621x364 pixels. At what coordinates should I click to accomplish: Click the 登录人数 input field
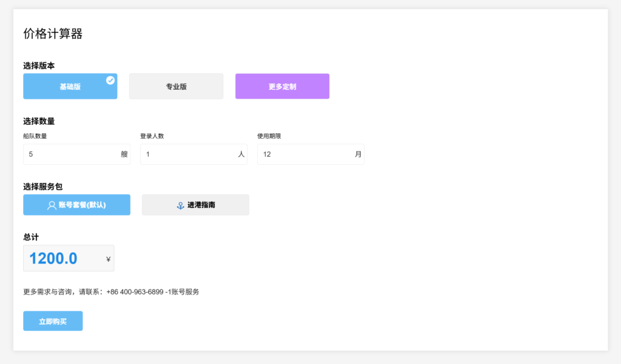pos(188,154)
